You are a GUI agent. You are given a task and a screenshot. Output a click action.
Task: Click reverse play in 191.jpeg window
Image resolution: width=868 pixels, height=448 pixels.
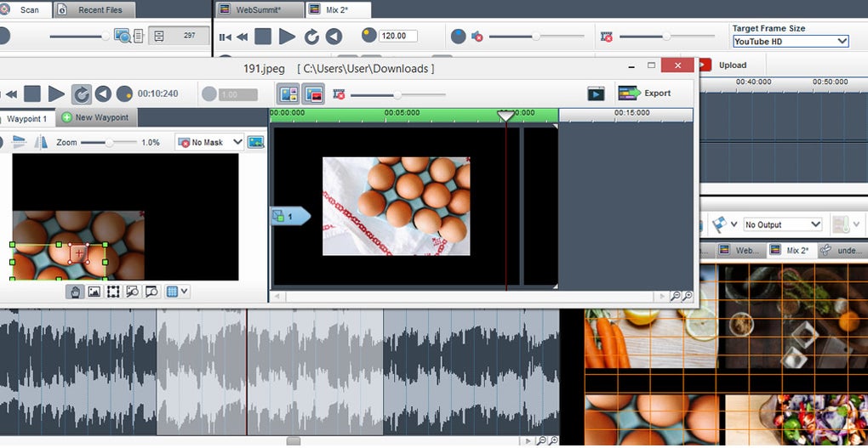click(x=103, y=94)
